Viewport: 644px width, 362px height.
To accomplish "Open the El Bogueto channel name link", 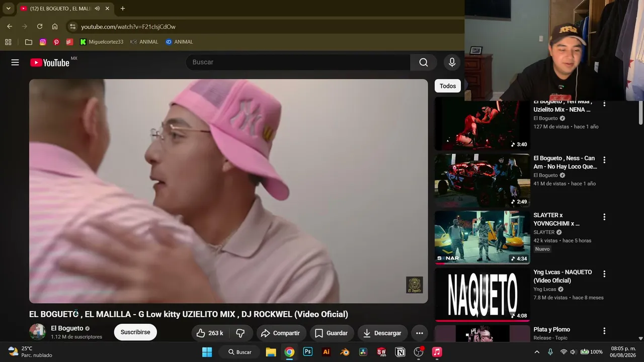I will tap(67, 328).
